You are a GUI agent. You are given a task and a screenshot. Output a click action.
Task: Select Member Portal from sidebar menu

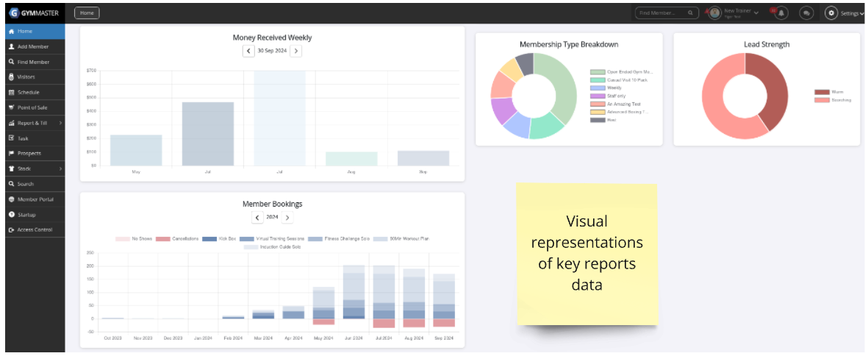click(35, 199)
